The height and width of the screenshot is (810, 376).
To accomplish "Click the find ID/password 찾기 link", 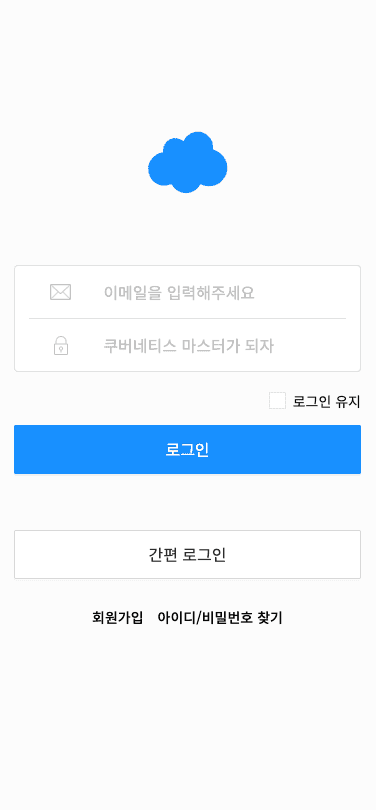I will 220,617.
